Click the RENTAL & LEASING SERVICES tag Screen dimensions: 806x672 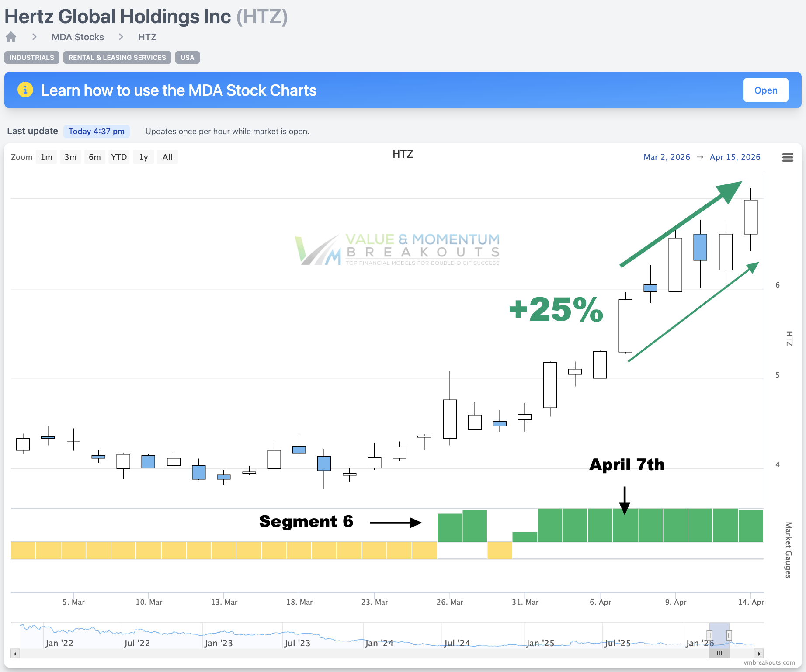(117, 58)
